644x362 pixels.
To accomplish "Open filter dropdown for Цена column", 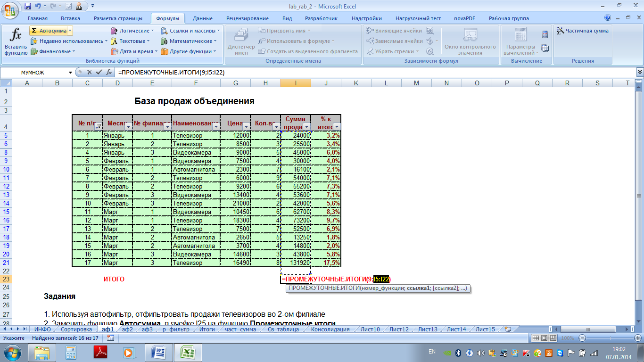I will 246,126.
